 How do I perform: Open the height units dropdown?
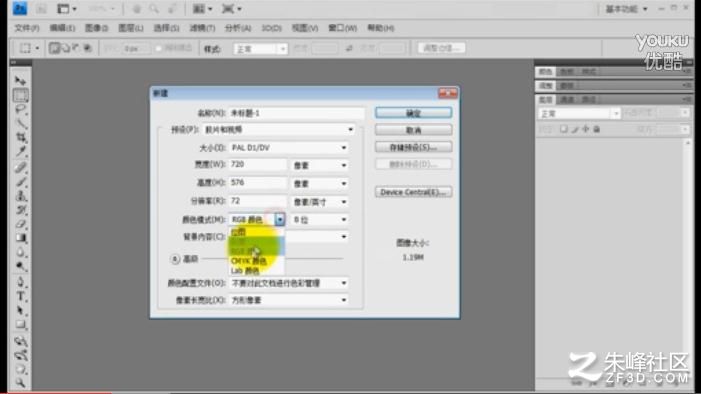320,183
